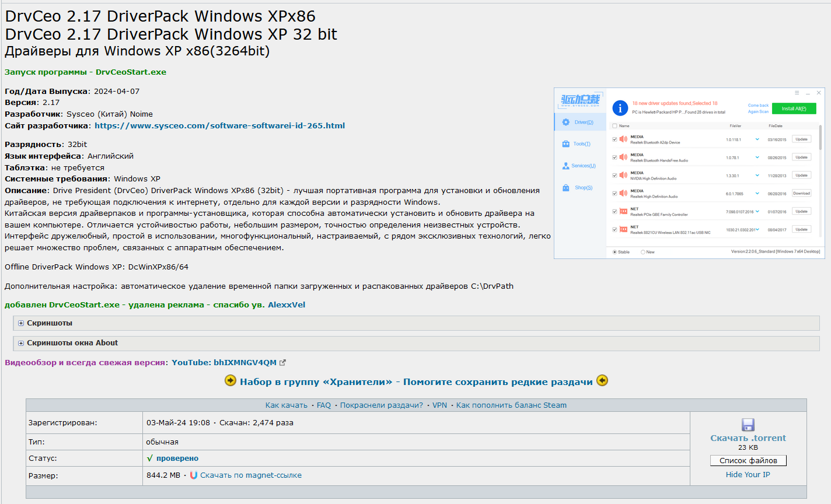
Task: Click the blue info icon in the DrvCeo screenshot
Action: point(620,107)
